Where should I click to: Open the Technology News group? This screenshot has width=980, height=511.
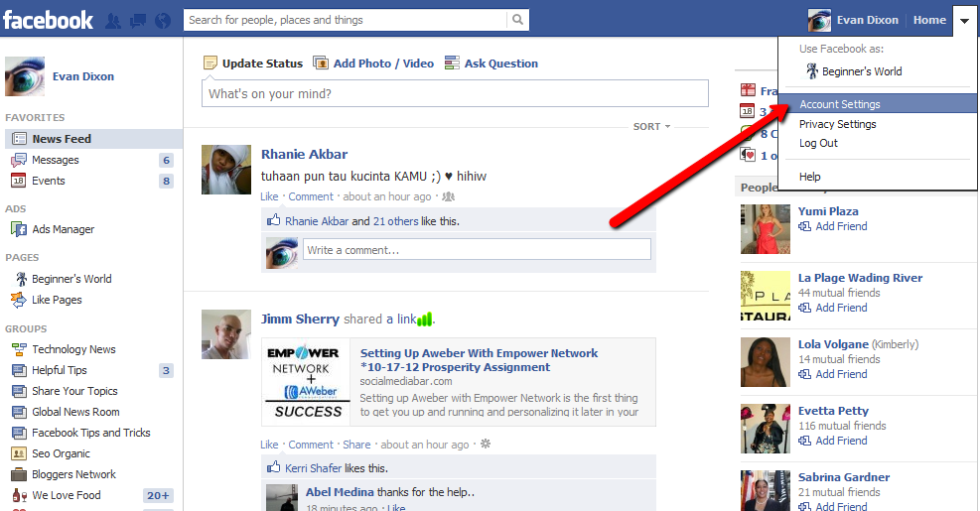tap(73, 349)
